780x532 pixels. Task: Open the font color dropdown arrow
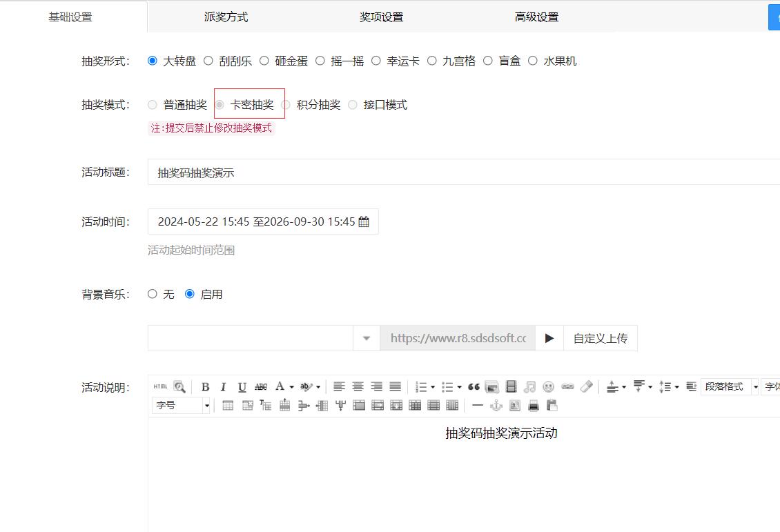291,387
